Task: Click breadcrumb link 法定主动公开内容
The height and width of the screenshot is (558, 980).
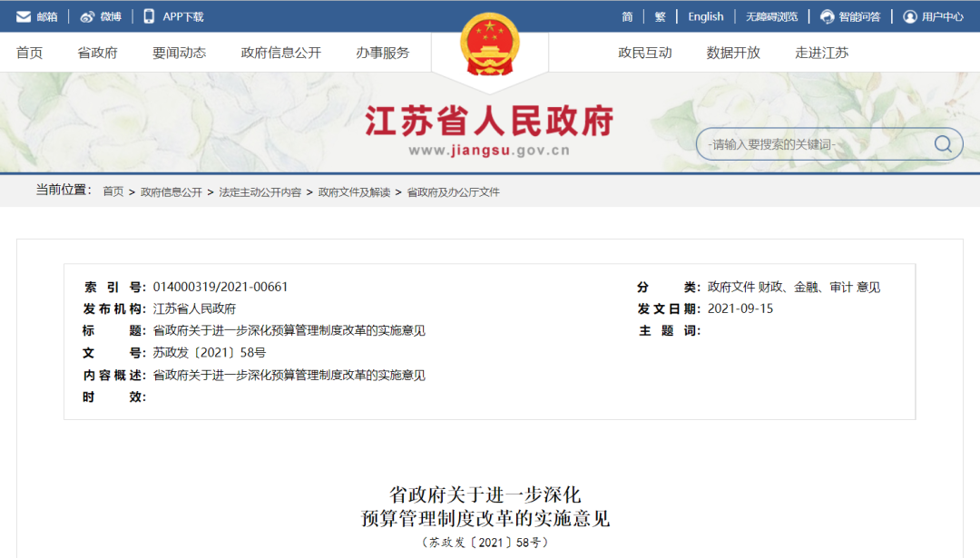Action: tap(260, 191)
